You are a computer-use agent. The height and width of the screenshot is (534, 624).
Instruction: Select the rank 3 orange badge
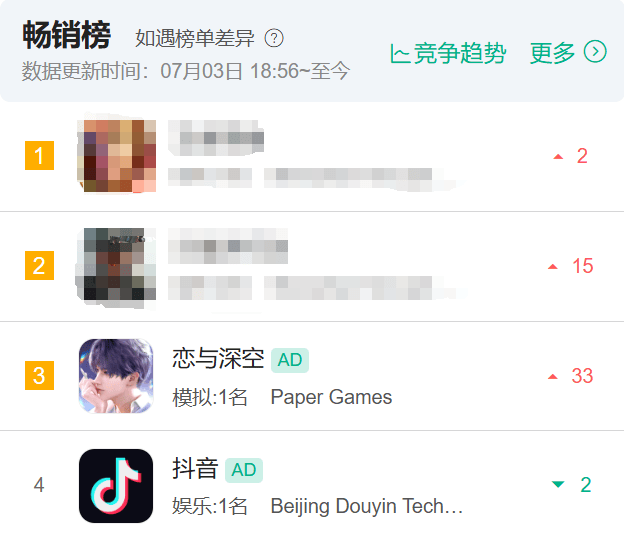pyautogui.click(x=39, y=375)
